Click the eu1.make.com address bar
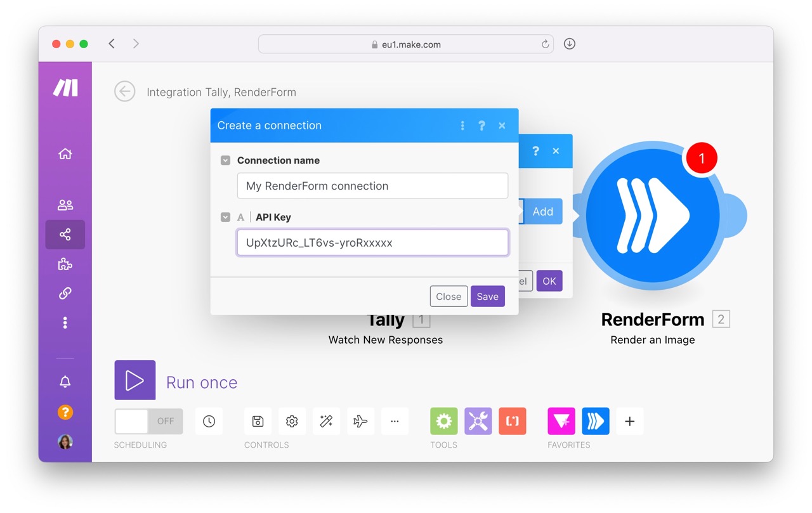 pyautogui.click(x=406, y=44)
